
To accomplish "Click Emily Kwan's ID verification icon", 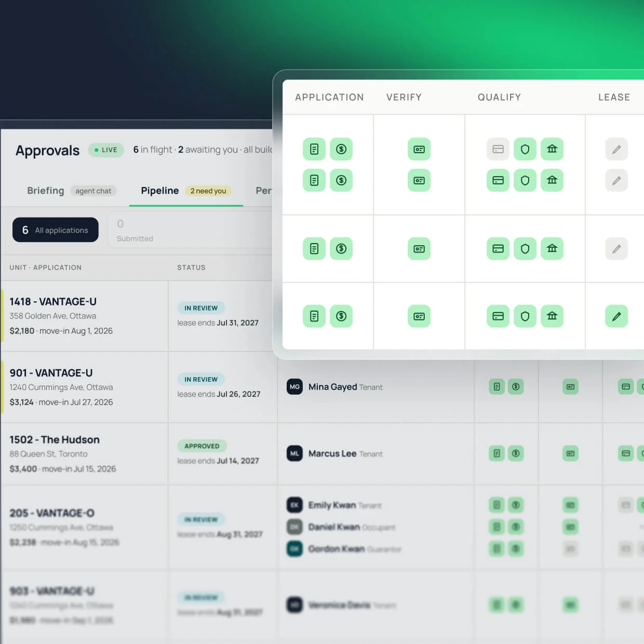I will [x=570, y=505].
